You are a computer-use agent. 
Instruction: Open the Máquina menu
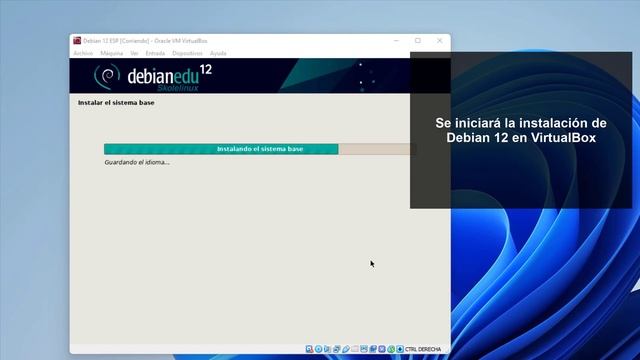click(112, 53)
